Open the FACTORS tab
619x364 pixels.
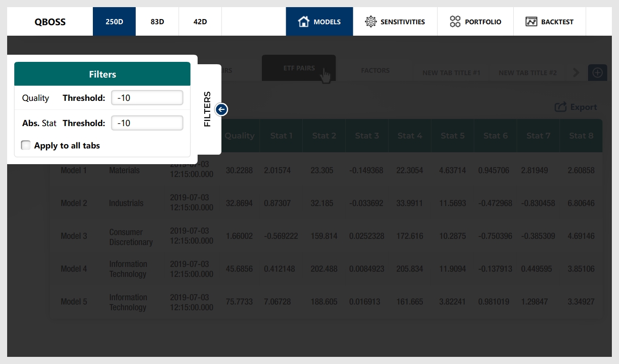(375, 70)
